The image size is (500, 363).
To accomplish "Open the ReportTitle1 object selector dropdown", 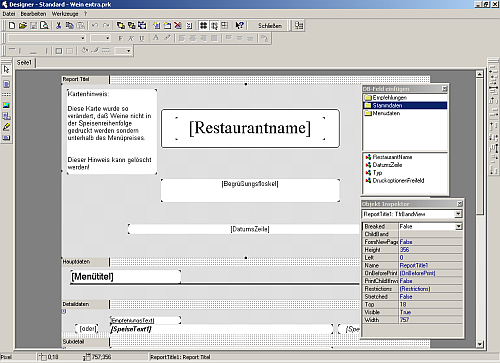I will [459, 214].
